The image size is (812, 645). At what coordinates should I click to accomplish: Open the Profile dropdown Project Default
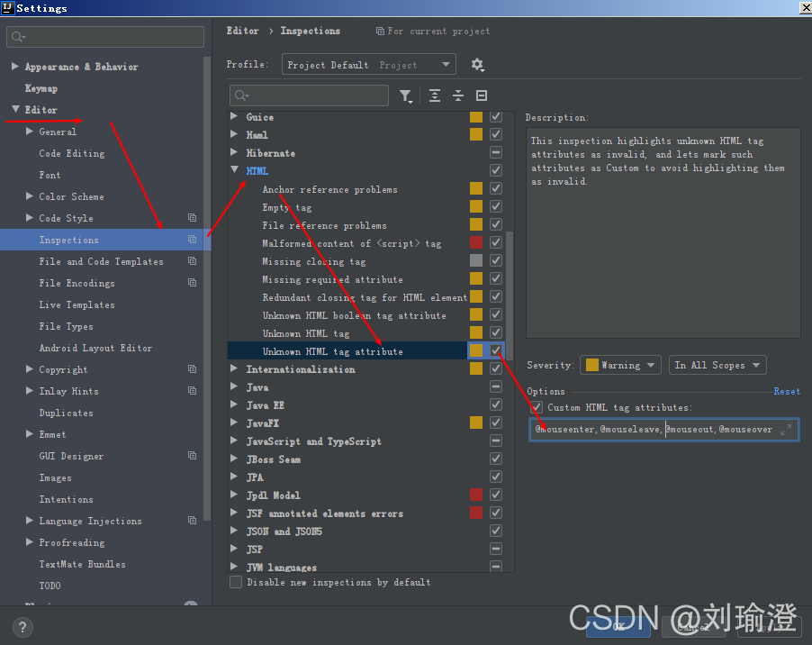[369, 64]
